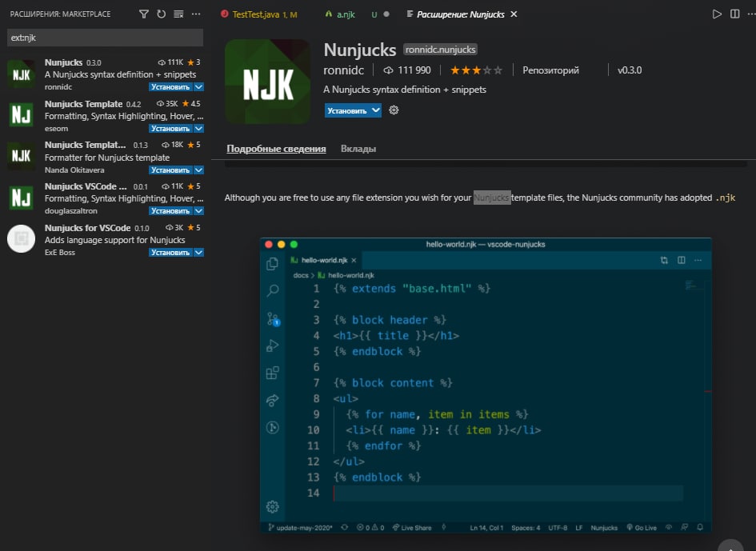
Task: Click the bell icon in preview status bar
Action: (700, 527)
